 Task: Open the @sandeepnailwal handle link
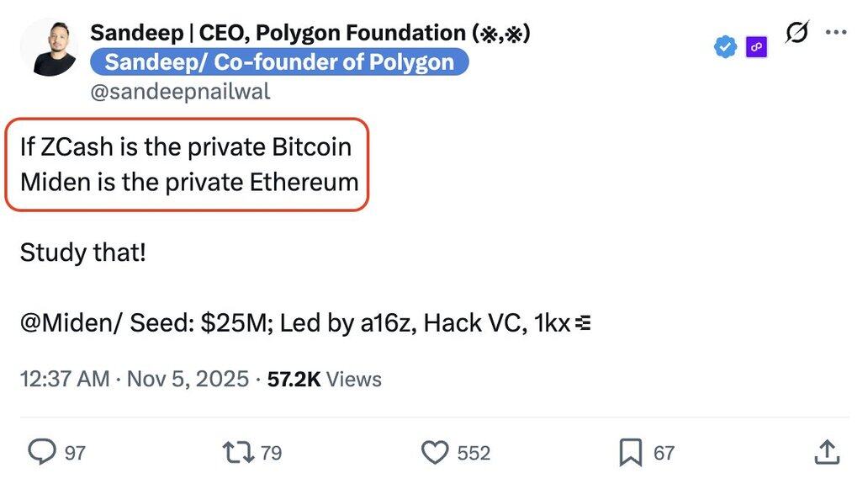coord(180,91)
